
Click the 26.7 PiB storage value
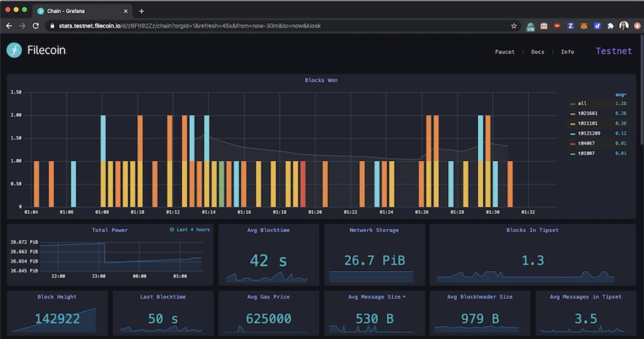coord(374,261)
